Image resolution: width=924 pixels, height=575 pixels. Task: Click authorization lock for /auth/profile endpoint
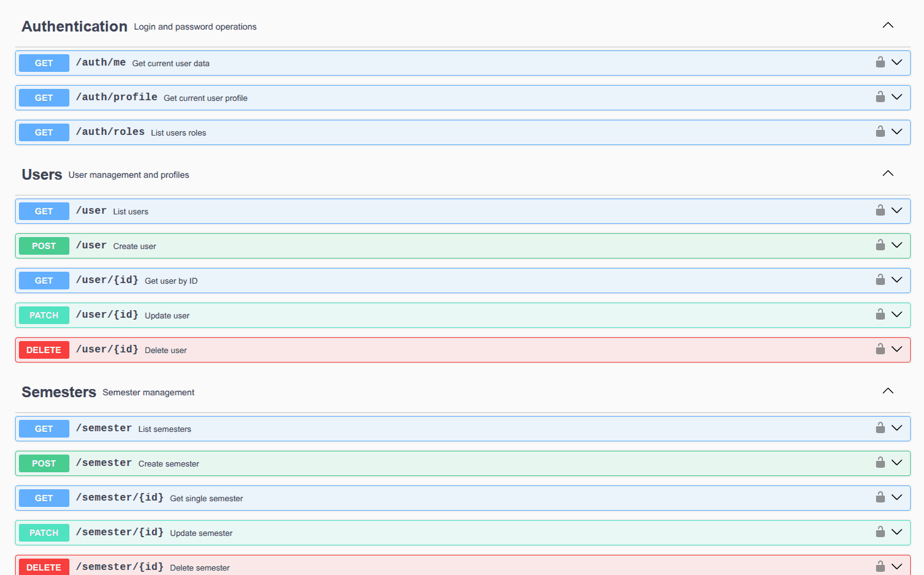coord(880,97)
